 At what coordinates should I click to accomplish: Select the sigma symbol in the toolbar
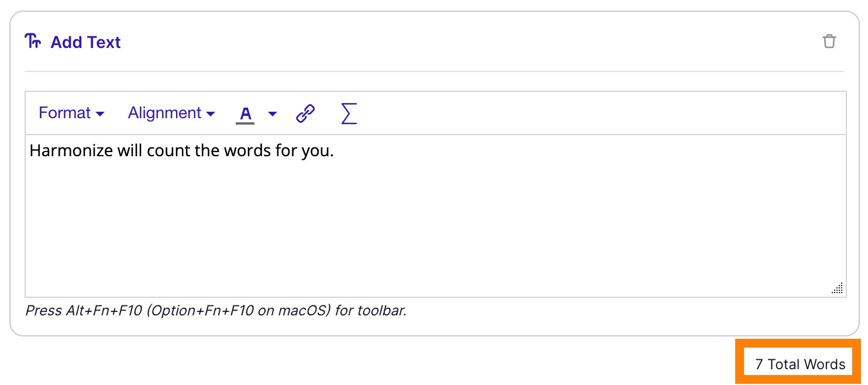(349, 113)
